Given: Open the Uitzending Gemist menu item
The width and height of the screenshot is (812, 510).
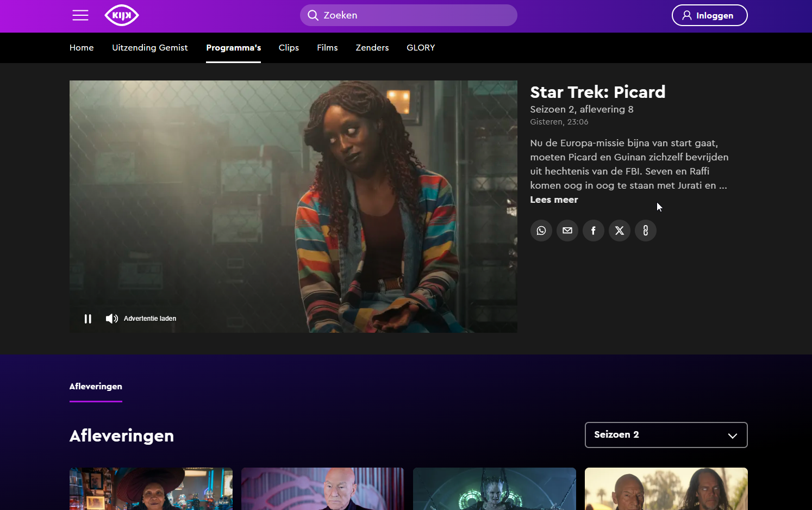Looking at the screenshot, I should click(x=149, y=48).
